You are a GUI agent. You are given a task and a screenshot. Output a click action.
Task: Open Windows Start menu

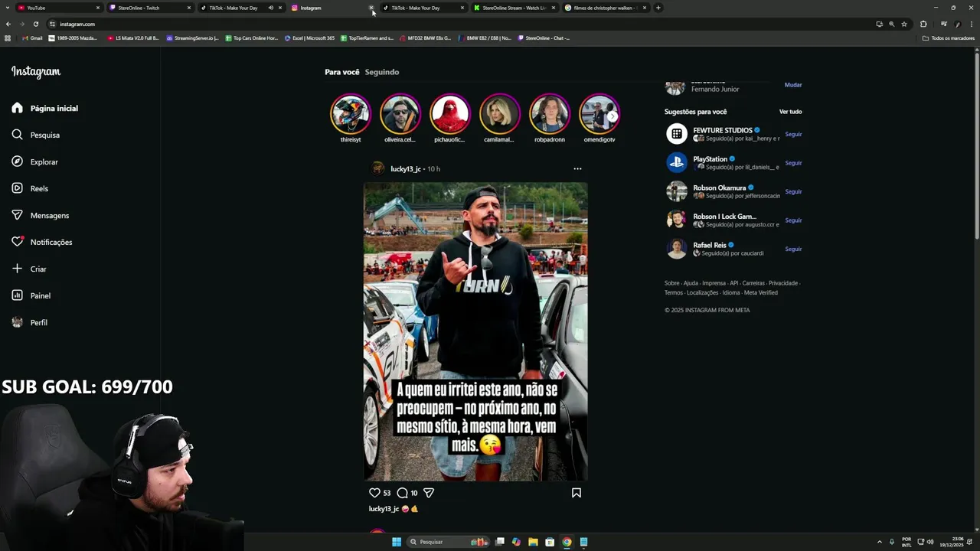(397, 542)
